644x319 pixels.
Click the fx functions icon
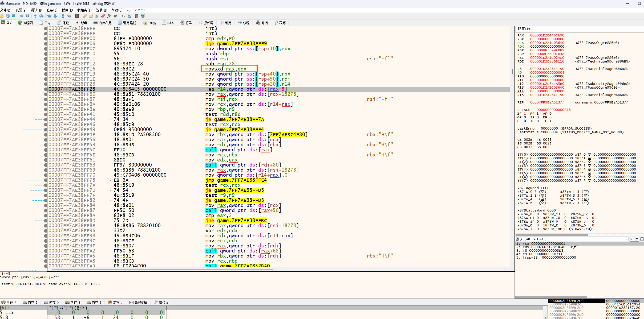(x=109, y=16)
